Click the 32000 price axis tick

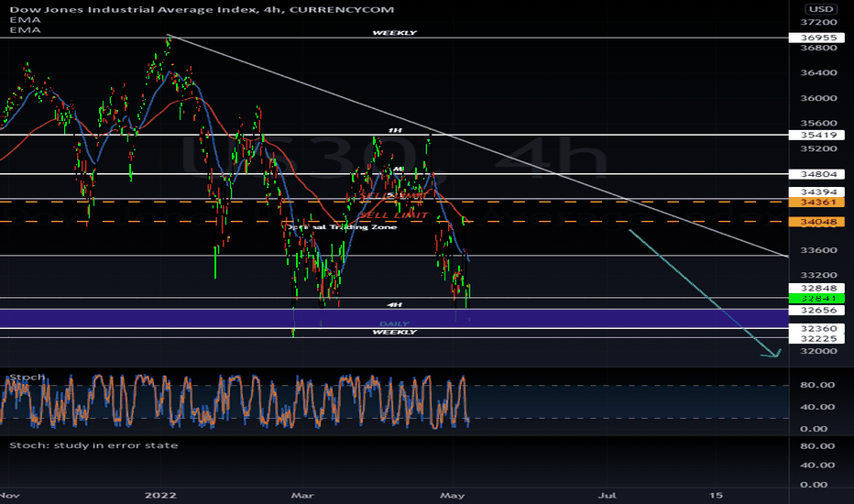tap(818, 351)
